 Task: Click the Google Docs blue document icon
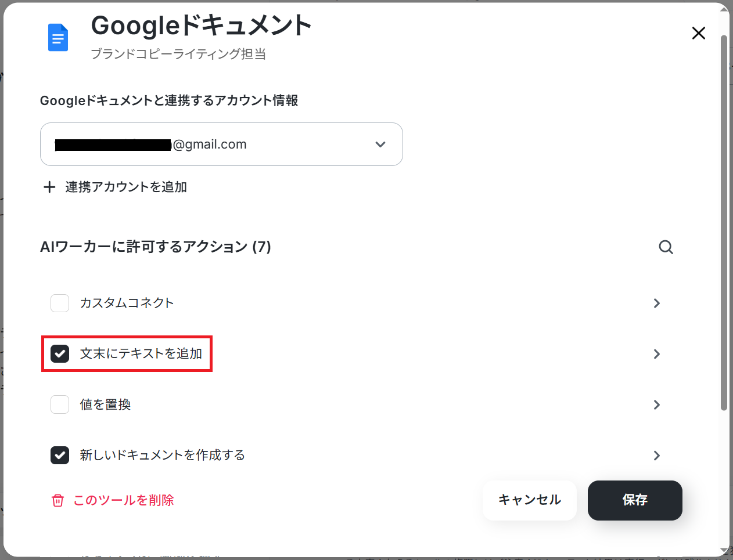click(x=58, y=38)
